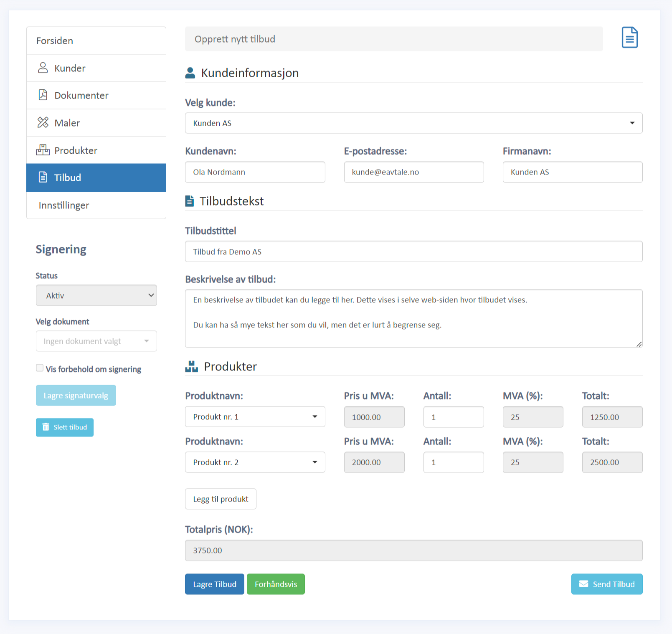Screen dimensions: 672x634
Task: Enable Vis forbehold om signering checkbox
Action: click(x=40, y=368)
